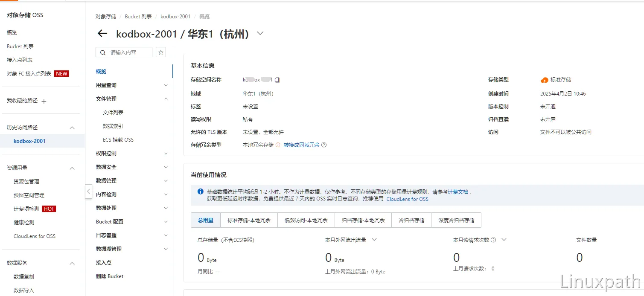Image resolution: width=644 pixels, height=296 pixels.
Task: Expand the 数据管理 menu section
Action: tap(166, 181)
